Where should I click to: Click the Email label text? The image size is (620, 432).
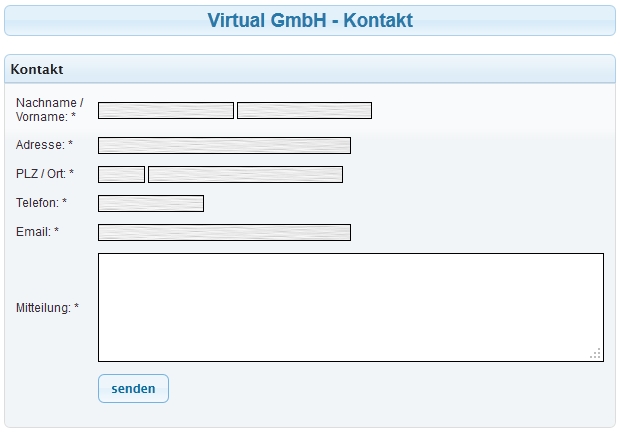click(x=33, y=233)
